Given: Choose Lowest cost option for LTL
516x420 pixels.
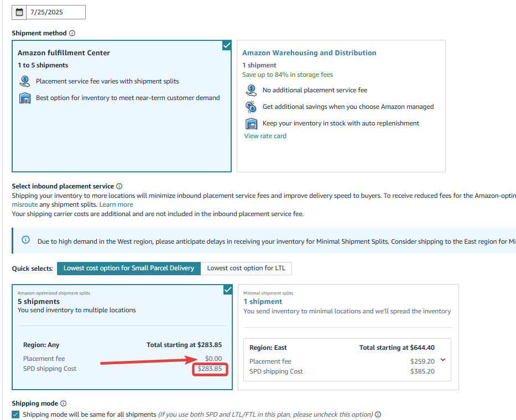Looking at the screenshot, I should [246, 269].
